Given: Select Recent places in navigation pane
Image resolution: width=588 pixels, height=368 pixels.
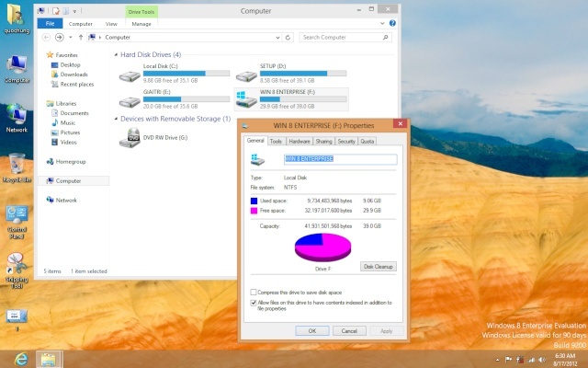Looking at the screenshot, I should pyautogui.click(x=77, y=84).
